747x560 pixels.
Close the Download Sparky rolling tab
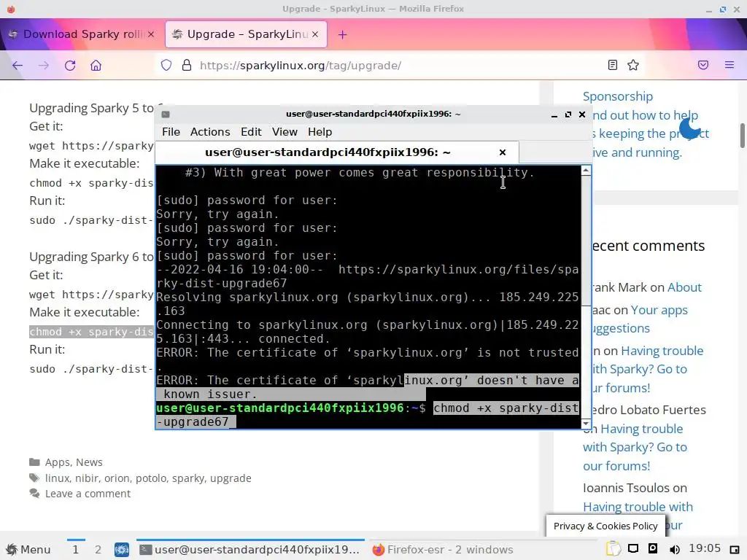coord(150,34)
